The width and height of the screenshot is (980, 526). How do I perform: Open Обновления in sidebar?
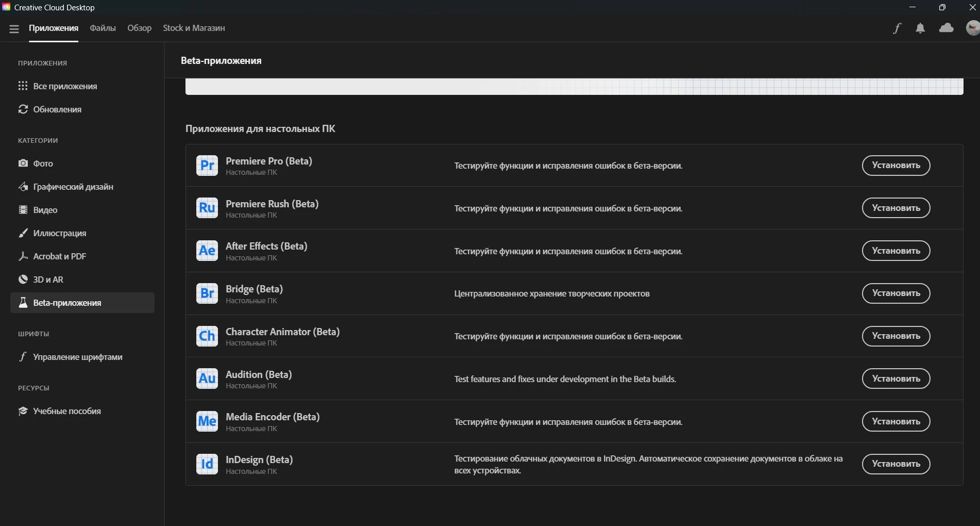[82, 109]
